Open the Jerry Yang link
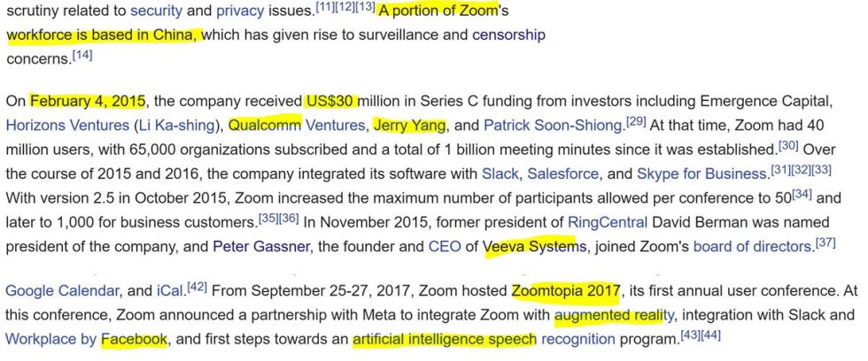 (409, 126)
